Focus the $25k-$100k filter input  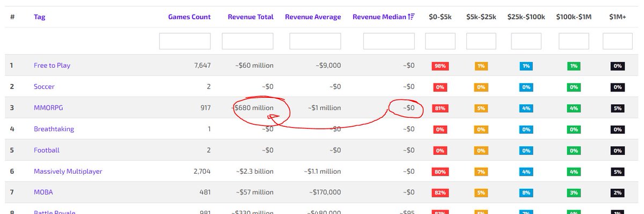click(526, 41)
